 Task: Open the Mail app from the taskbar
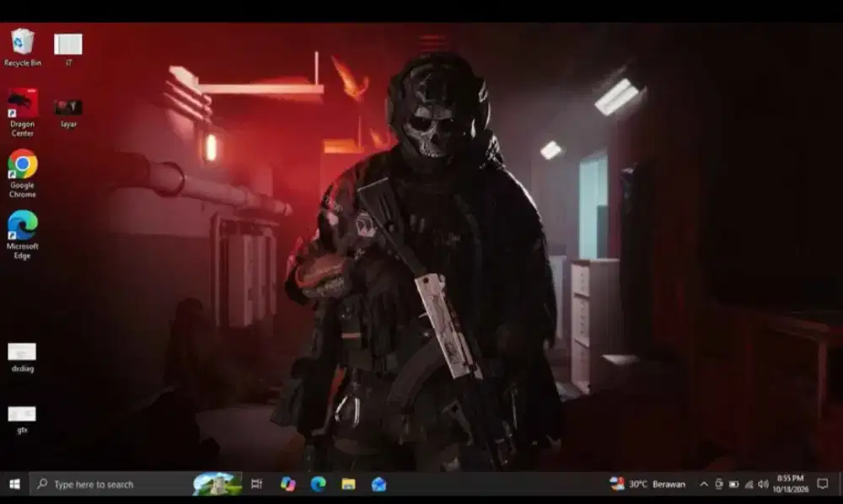[x=379, y=484]
